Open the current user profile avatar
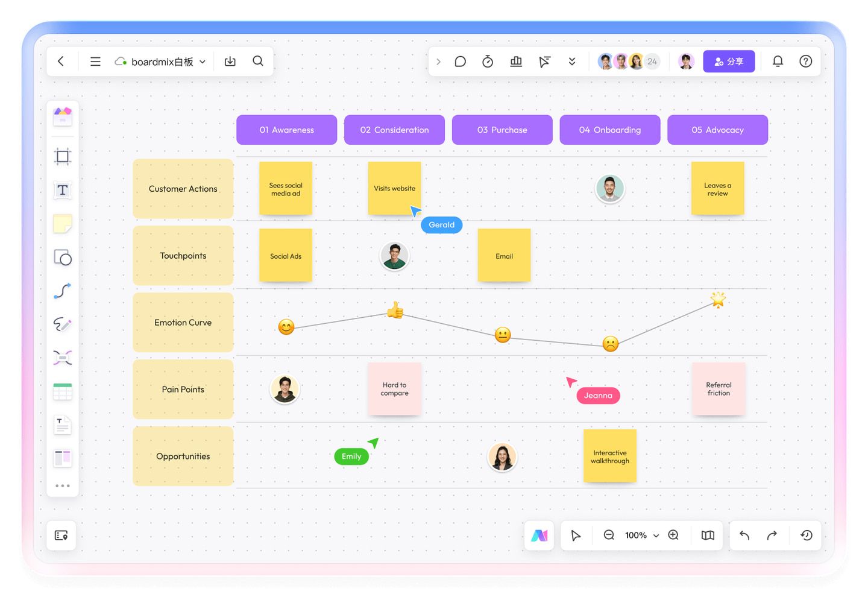The height and width of the screenshot is (597, 868). click(686, 62)
